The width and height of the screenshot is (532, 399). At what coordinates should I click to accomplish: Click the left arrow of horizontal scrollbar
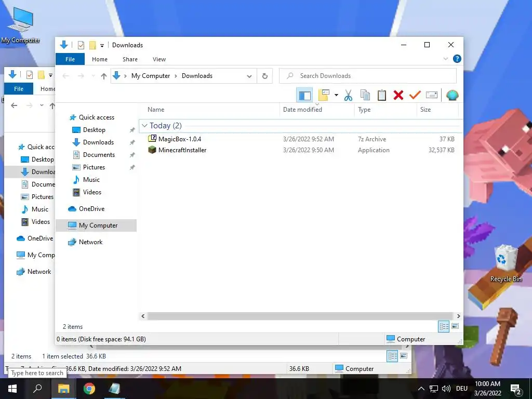click(143, 316)
